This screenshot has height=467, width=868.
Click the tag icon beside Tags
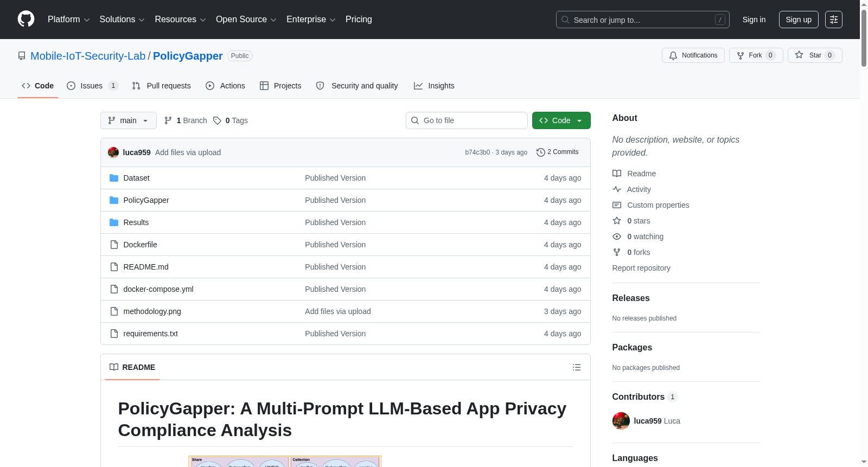tap(217, 120)
